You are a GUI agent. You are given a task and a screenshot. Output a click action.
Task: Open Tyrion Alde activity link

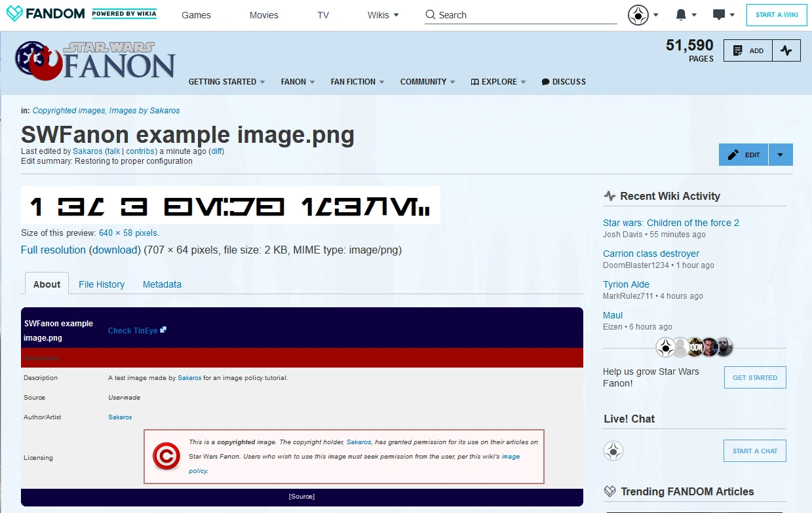point(626,284)
